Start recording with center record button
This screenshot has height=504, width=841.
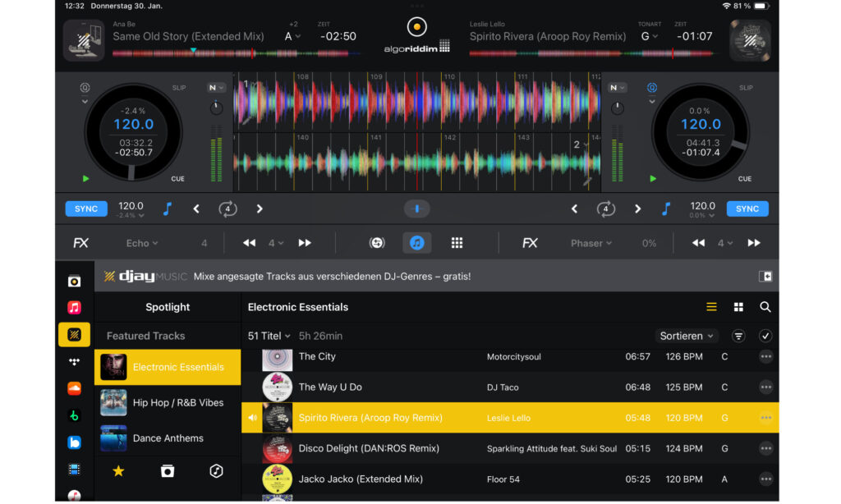[x=416, y=27]
